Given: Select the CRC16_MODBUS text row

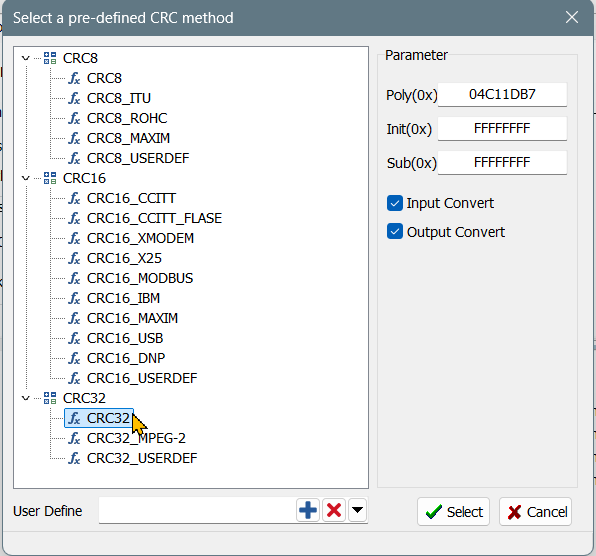Looking at the screenshot, I should [x=140, y=278].
